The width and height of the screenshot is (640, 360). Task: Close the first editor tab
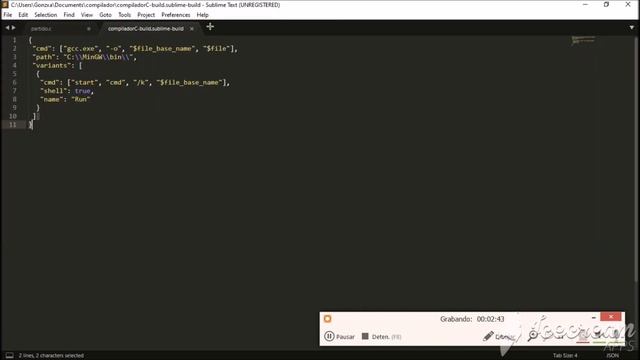(89, 29)
